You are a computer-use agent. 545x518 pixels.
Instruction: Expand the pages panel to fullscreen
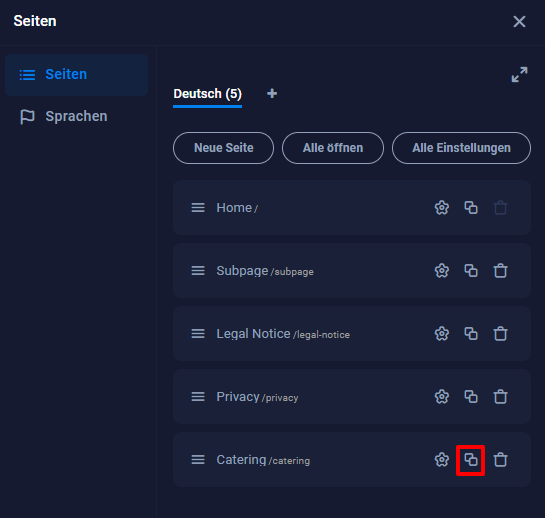click(519, 74)
